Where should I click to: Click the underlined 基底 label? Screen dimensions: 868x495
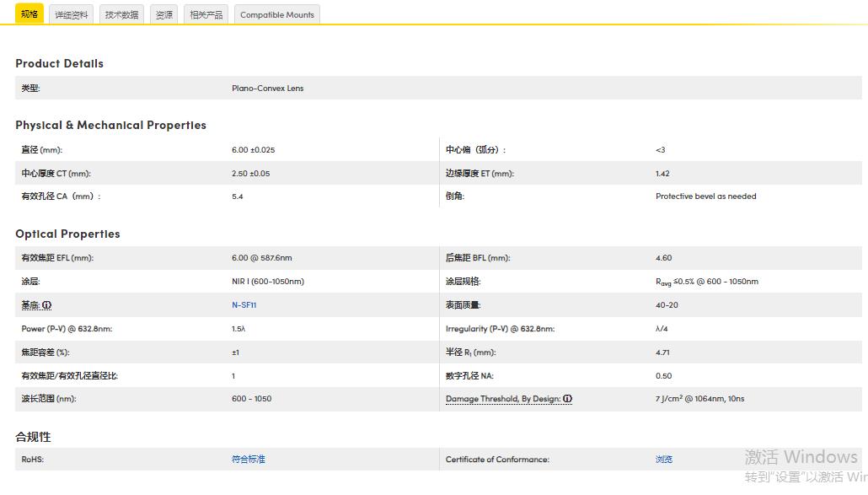(30, 305)
